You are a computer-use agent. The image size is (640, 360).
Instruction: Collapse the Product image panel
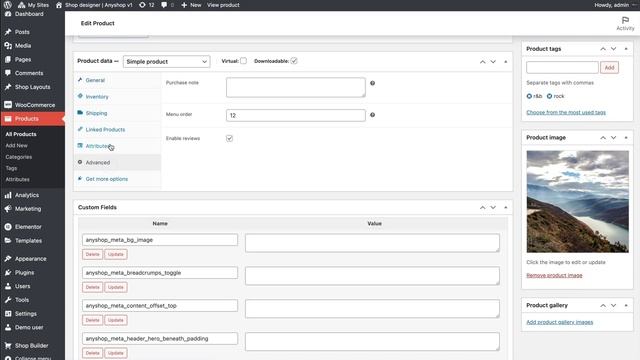(x=626, y=138)
